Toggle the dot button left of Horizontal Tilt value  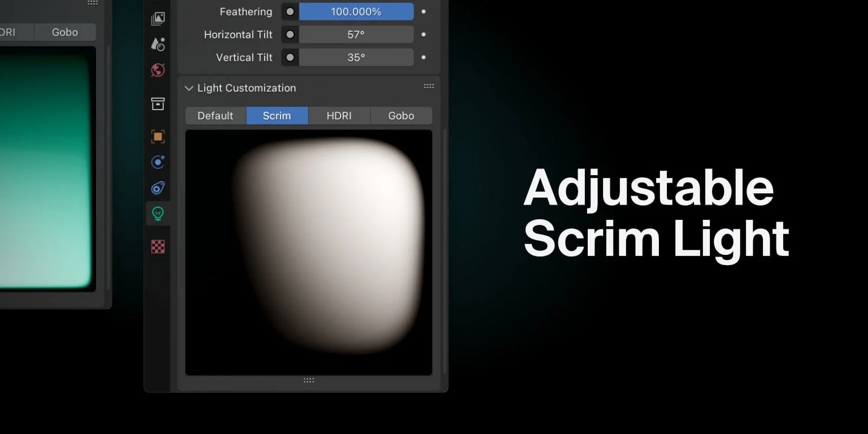click(290, 34)
